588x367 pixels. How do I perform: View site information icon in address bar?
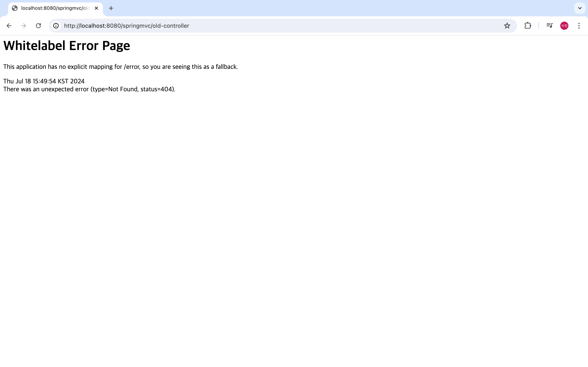click(56, 26)
